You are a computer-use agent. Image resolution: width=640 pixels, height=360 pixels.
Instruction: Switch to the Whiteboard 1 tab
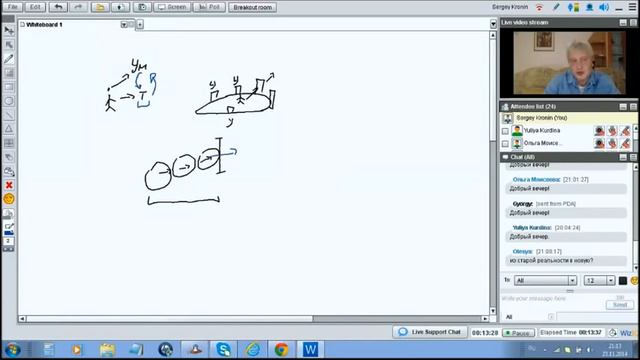point(44,25)
